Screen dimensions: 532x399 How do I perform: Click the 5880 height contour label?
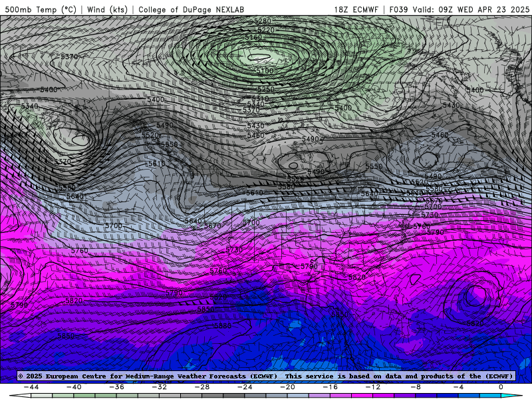coord(223,325)
